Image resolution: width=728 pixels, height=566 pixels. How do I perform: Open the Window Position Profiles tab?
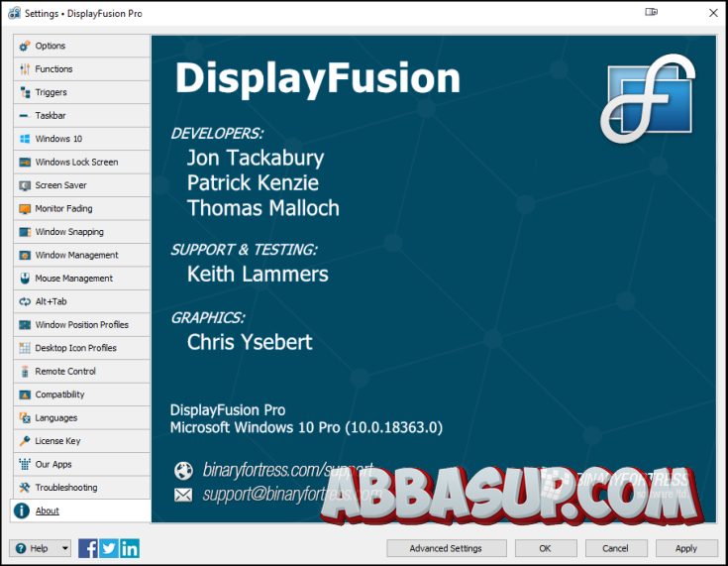coord(81,325)
